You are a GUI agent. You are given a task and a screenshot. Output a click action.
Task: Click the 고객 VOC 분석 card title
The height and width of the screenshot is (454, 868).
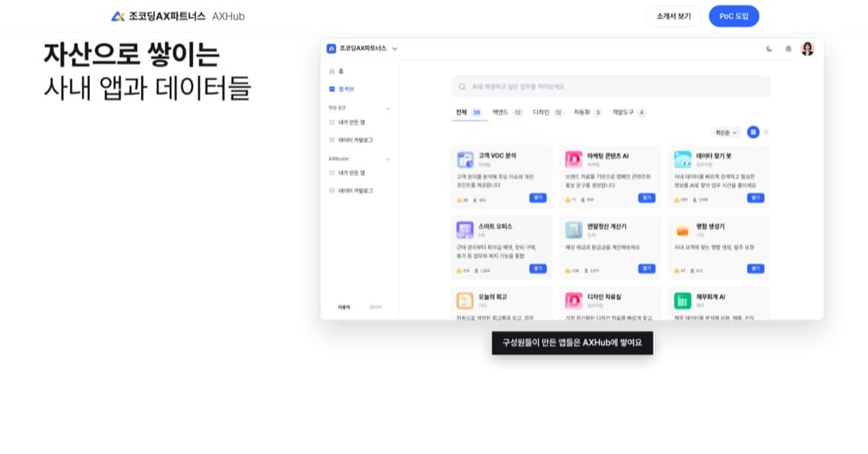pyautogui.click(x=497, y=156)
